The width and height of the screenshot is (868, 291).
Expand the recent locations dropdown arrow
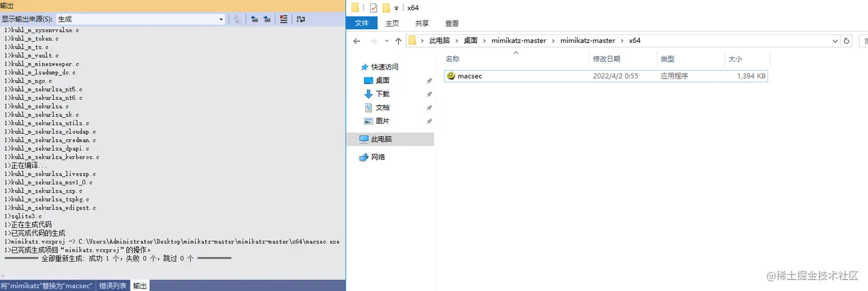(386, 41)
